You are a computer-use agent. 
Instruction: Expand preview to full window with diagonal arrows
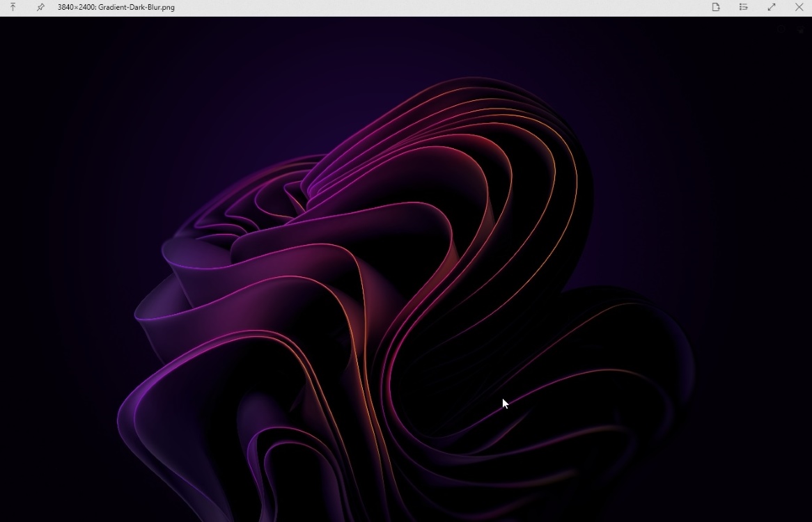pos(771,7)
